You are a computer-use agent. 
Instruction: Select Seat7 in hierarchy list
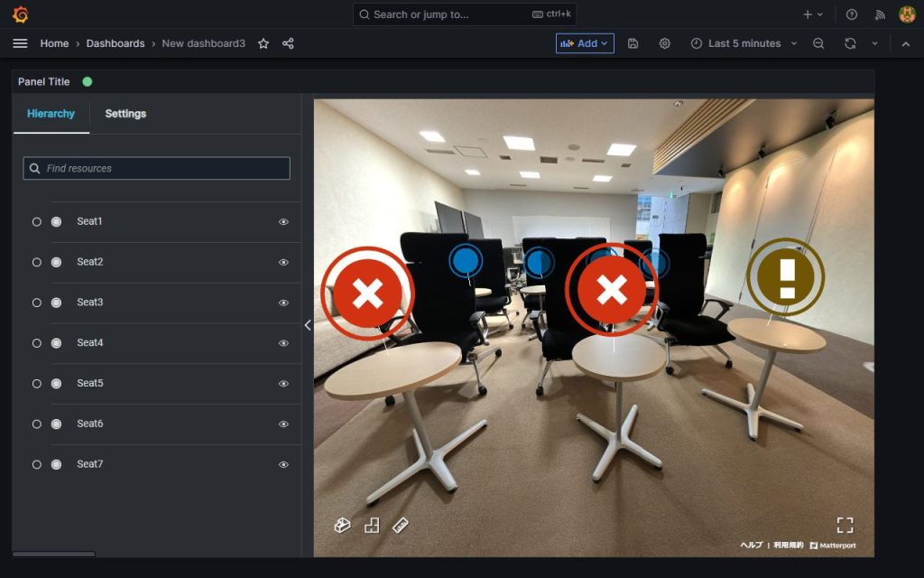(90, 464)
